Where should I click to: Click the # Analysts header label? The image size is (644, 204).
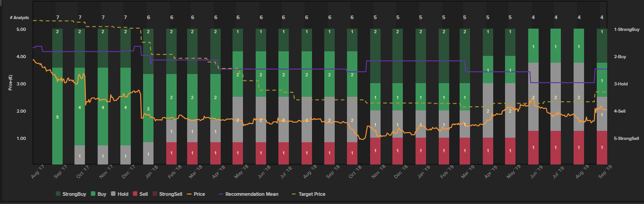pyautogui.click(x=20, y=18)
